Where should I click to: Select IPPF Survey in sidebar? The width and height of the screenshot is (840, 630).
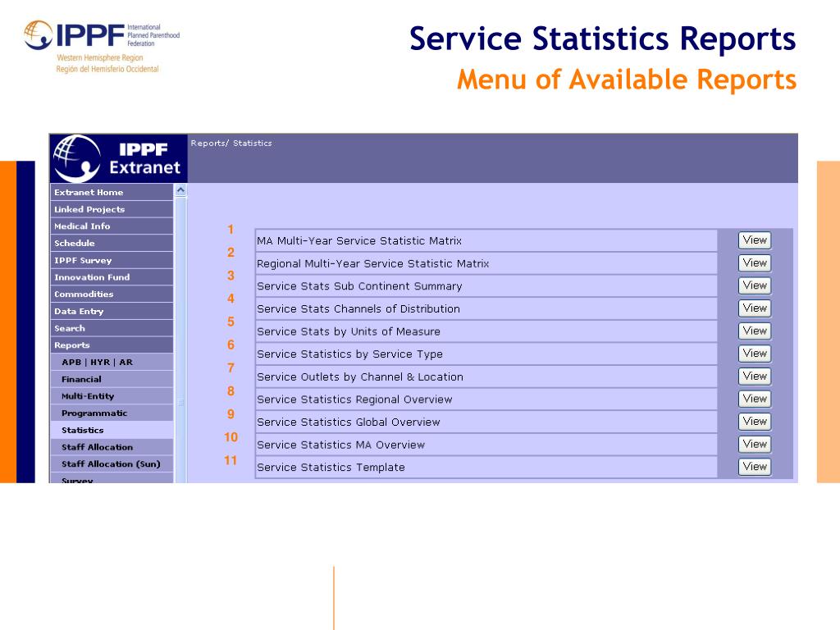pos(112,260)
